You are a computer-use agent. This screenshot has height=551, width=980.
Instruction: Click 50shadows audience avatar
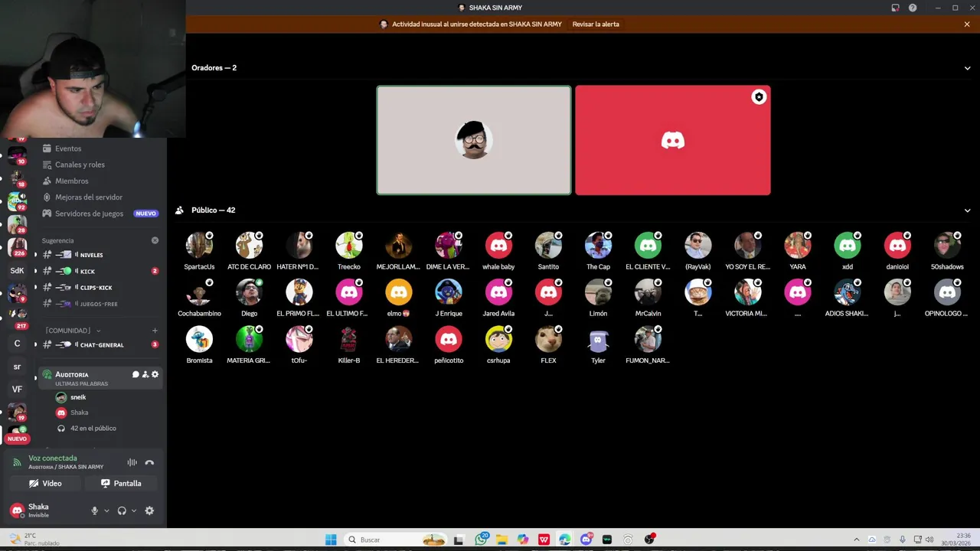[x=947, y=246]
